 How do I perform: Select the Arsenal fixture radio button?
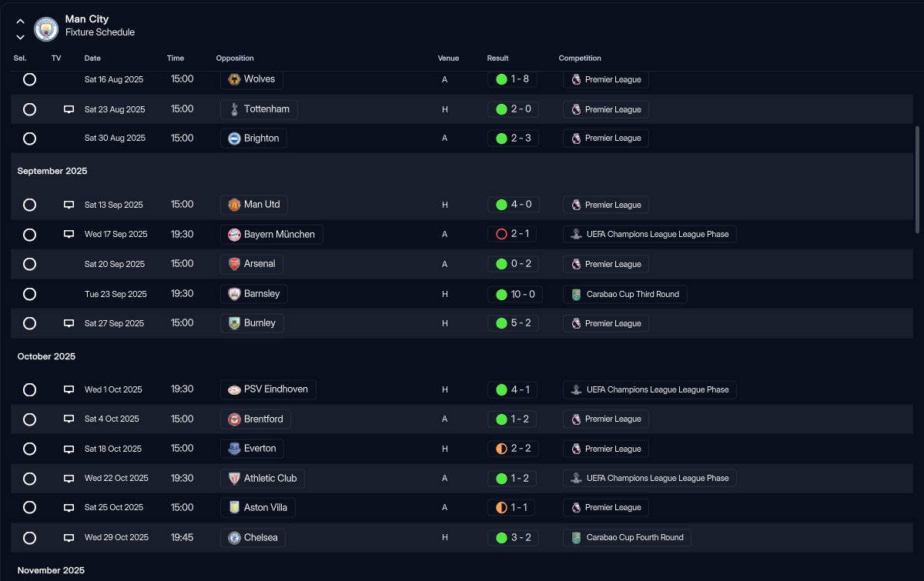(x=29, y=264)
